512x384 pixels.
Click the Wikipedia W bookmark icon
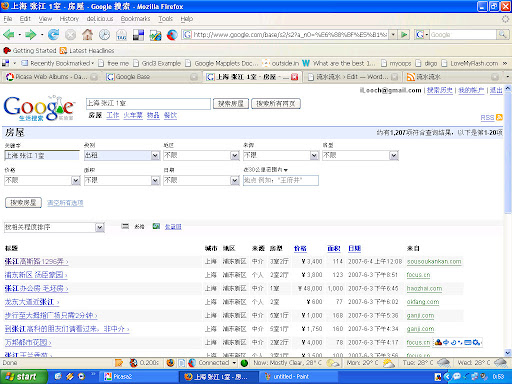306,63
